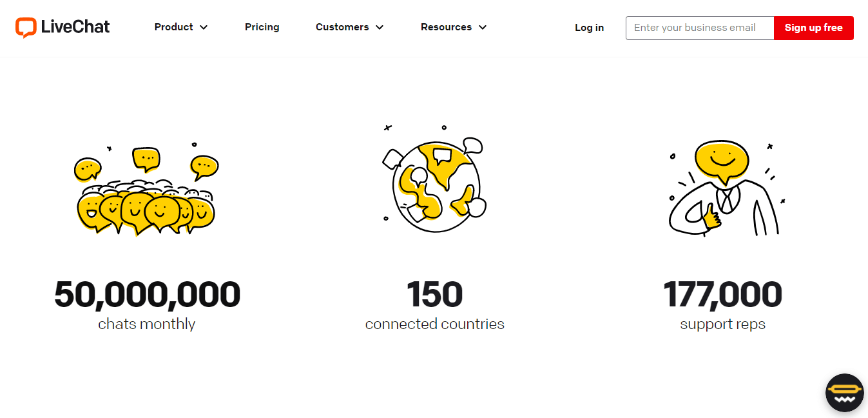Click the yellow speech bubble above the crowd
The height and width of the screenshot is (418, 868).
click(146, 158)
